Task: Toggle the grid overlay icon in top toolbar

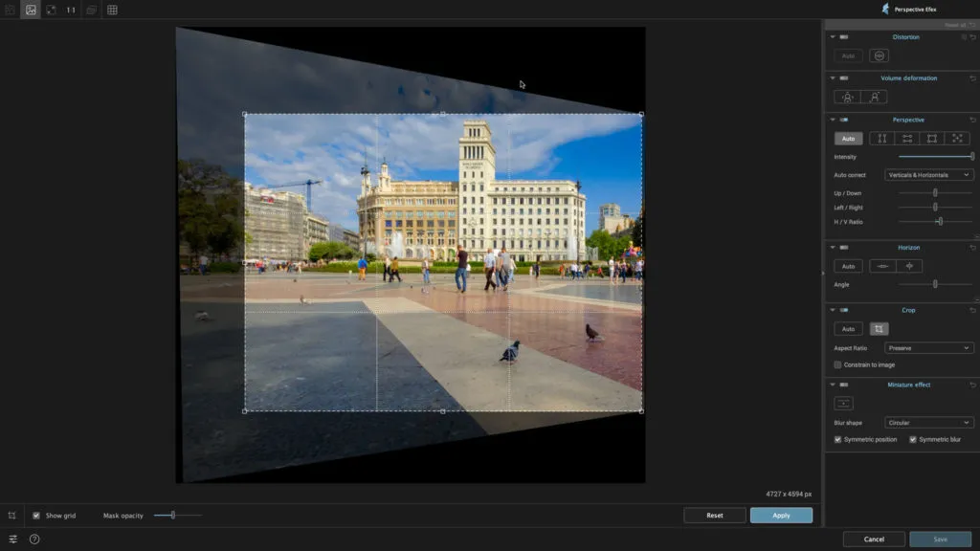Action: tap(113, 10)
